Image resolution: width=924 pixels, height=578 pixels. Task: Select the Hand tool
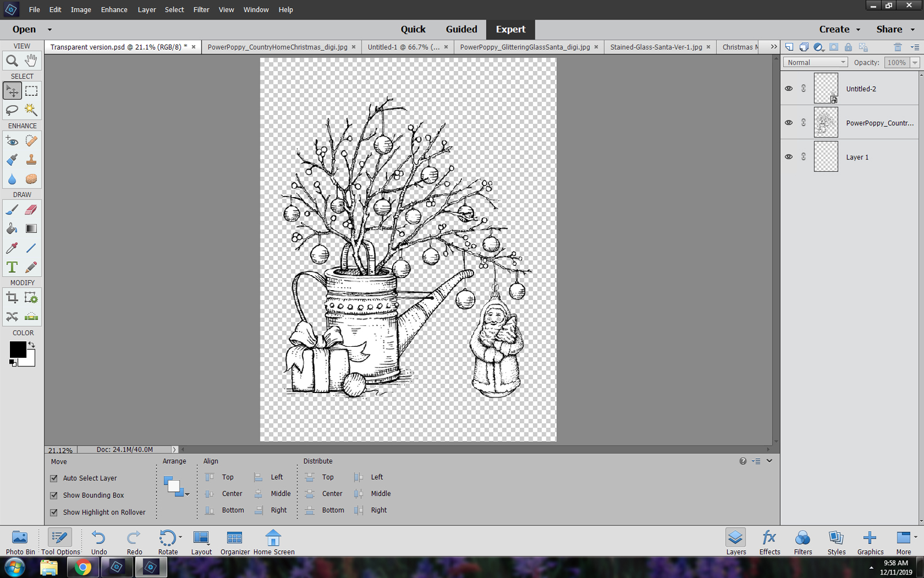coord(31,60)
